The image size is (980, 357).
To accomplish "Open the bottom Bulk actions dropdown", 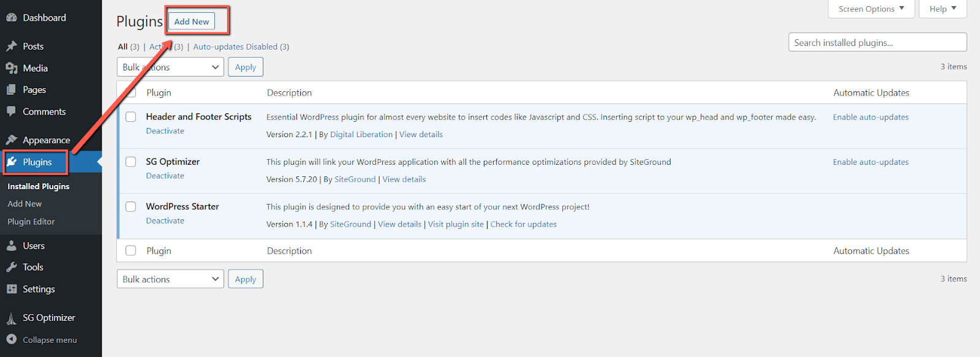I will pos(170,279).
